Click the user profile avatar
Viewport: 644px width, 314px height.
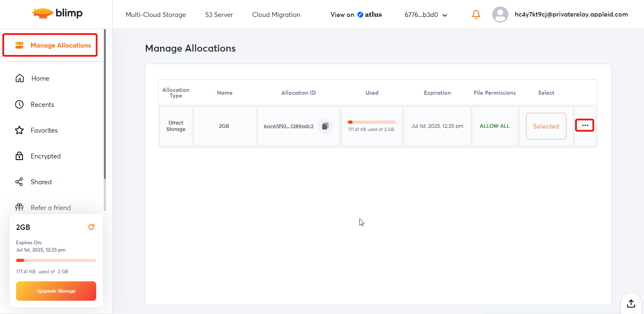pos(500,15)
